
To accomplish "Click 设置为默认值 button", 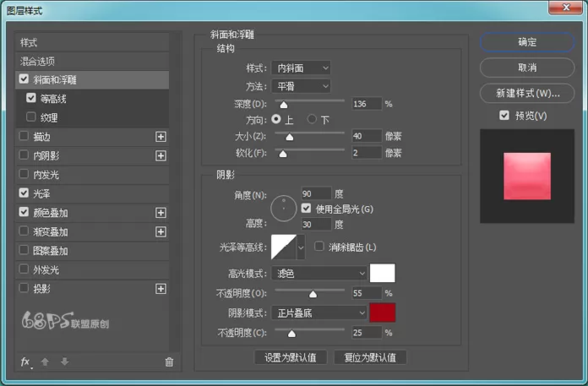I will [x=291, y=357].
